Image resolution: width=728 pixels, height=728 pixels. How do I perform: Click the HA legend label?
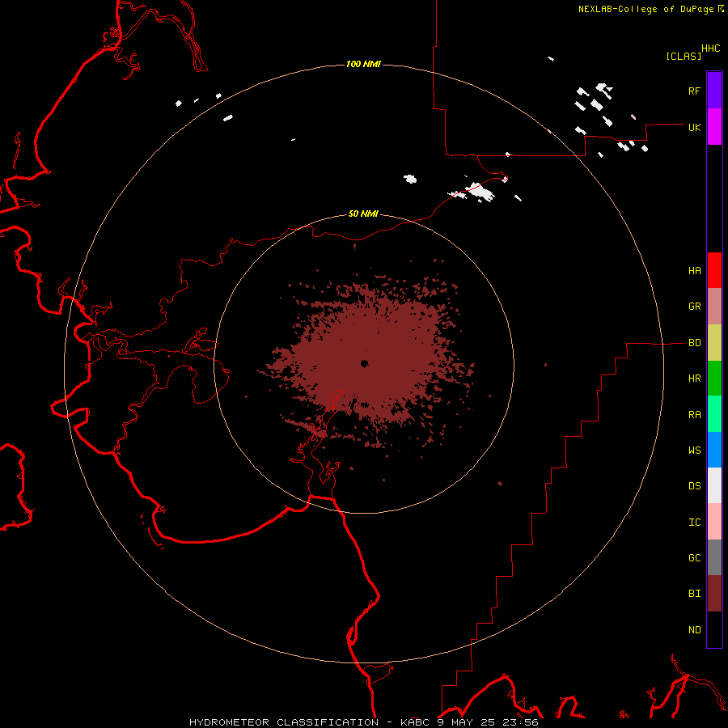coord(694,271)
